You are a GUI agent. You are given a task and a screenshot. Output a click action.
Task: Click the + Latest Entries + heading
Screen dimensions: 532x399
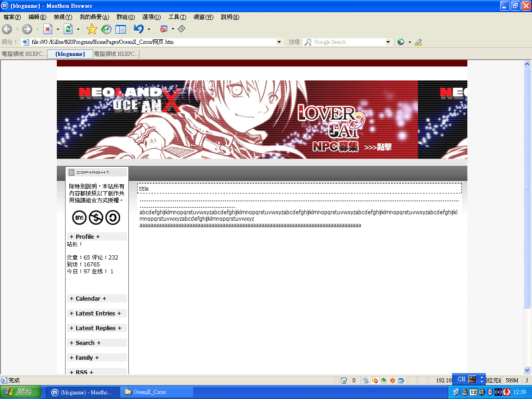point(97,313)
